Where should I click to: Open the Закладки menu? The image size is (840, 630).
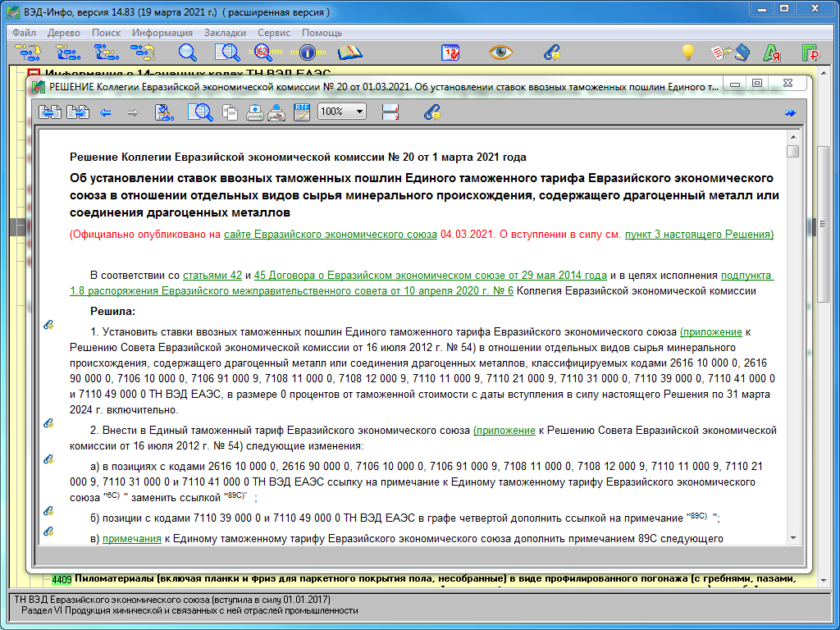pyautogui.click(x=225, y=33)
